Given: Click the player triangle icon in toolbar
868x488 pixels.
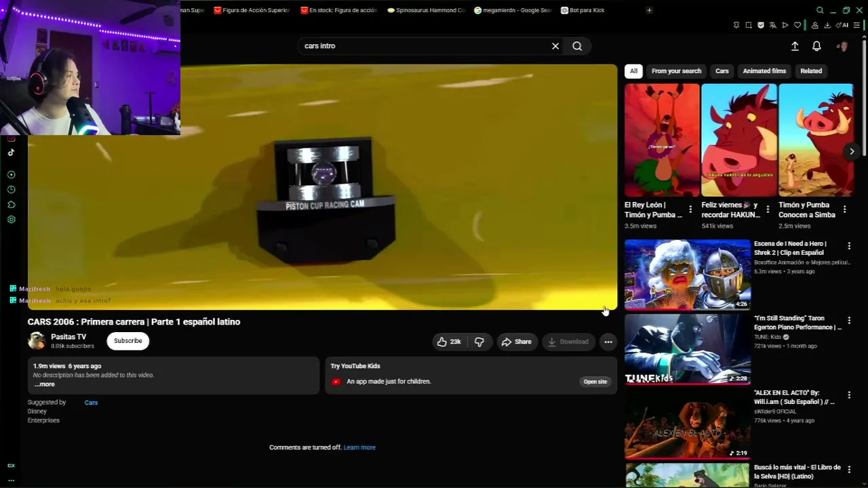Looking at the screenshot, I should point(785,25).
